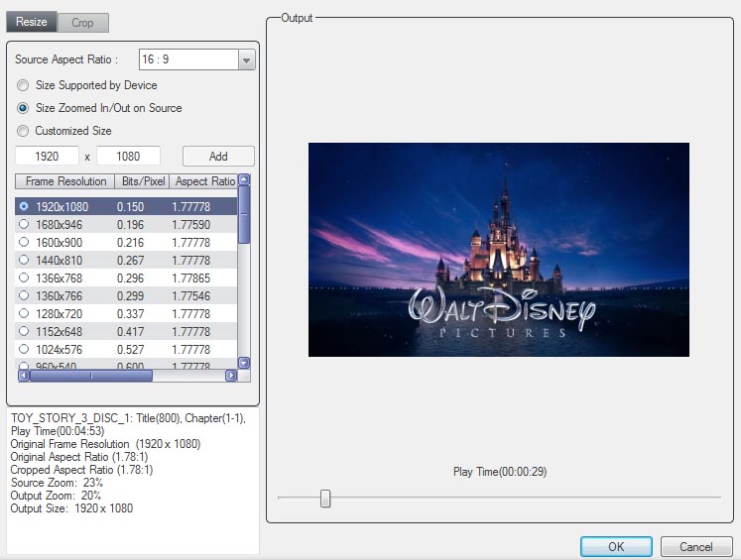Switch to the Crop tab
The height and width of the screenshot is (560, 741).
(x=82, y=22)
